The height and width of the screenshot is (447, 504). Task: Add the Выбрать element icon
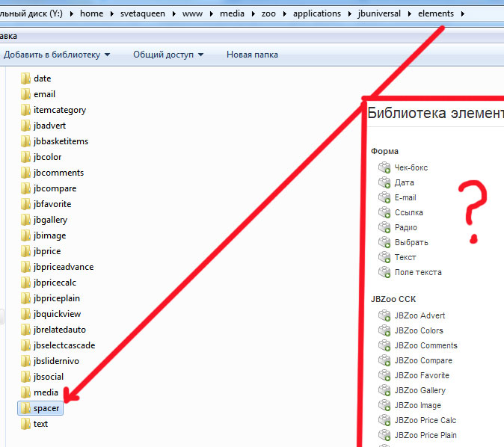point(384,242)
